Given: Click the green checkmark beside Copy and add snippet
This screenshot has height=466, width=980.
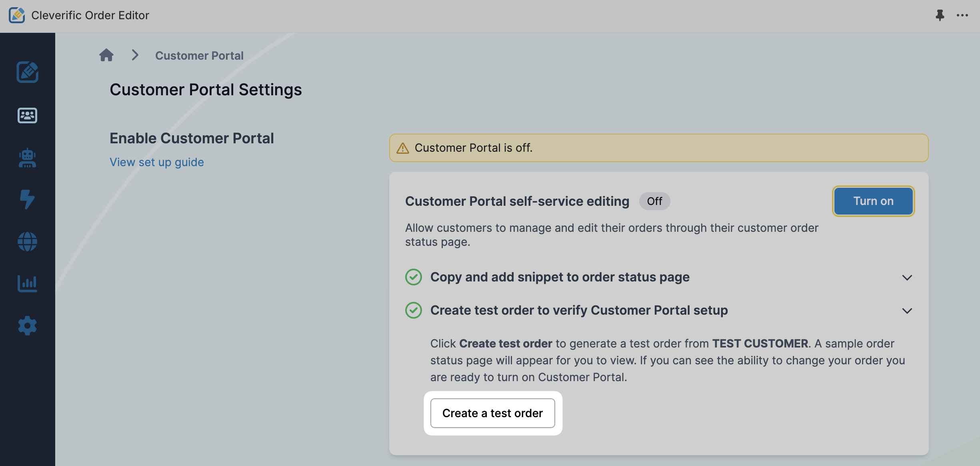Looking at the screenshot, I should point(414,277).
